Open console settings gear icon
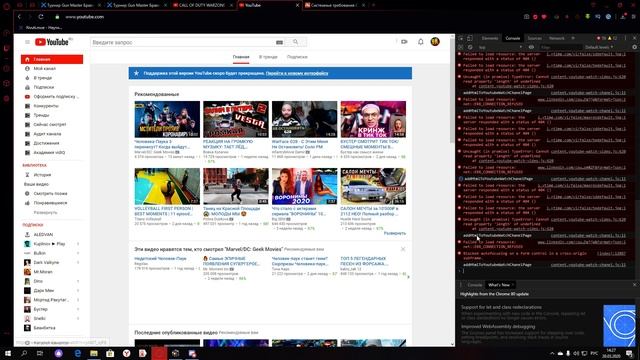The width and height of the screenshot is (640, 360). (x=634, y=47)
